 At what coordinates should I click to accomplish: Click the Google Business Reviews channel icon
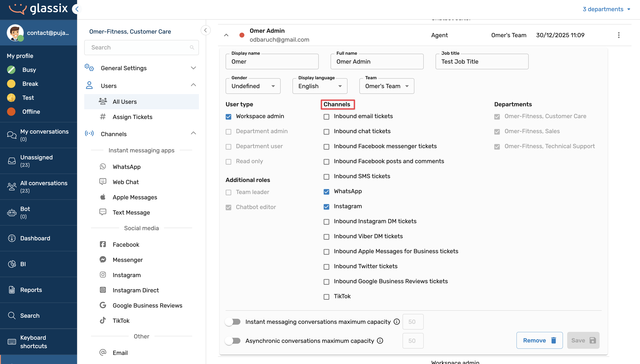(103, 305)
